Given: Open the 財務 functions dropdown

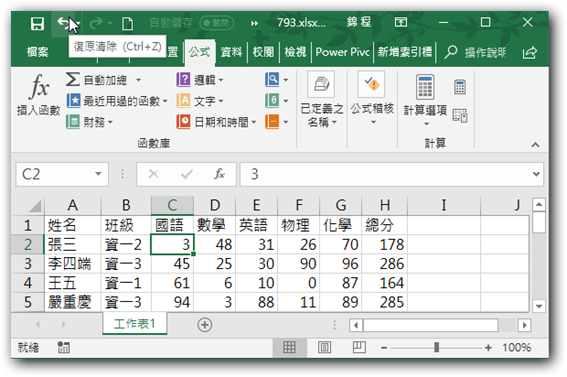Looking at the screenshot, I should coord(89,122).
